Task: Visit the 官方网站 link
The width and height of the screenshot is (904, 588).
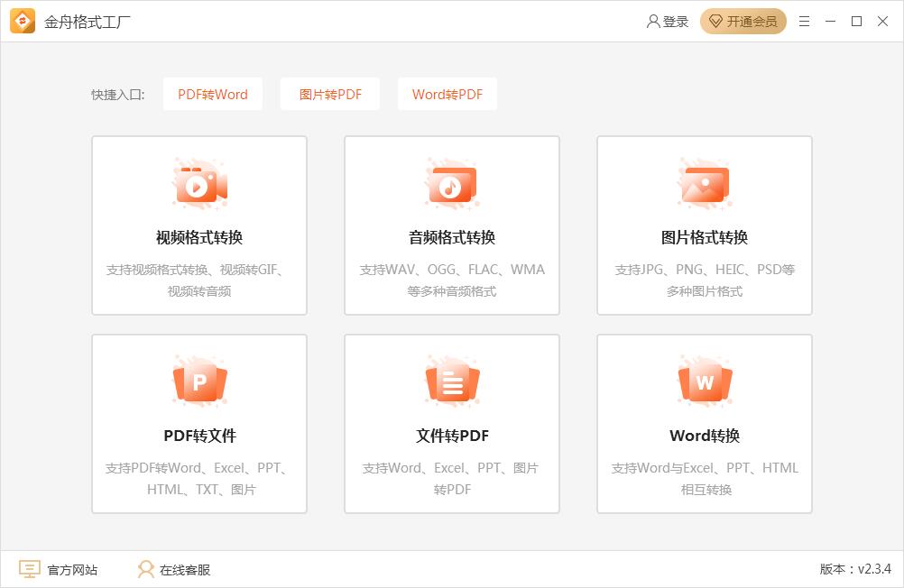Action: tap(73, 569)
